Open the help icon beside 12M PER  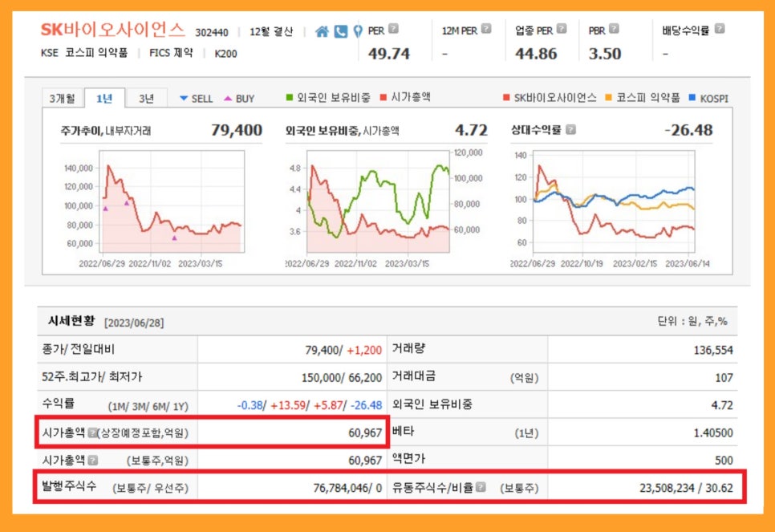tap(486, 29)
